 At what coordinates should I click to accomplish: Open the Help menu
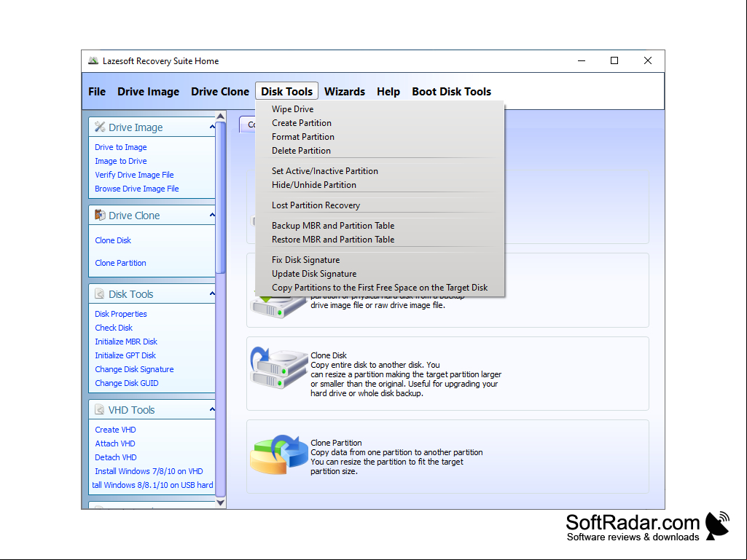click(x=388, y=92)
